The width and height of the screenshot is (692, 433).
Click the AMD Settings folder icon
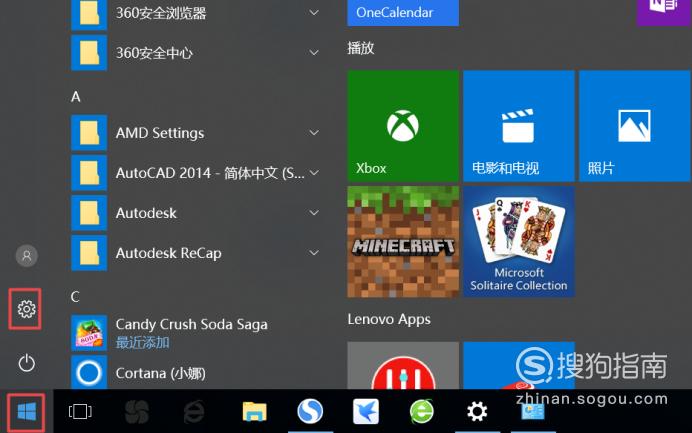(89, 132)
